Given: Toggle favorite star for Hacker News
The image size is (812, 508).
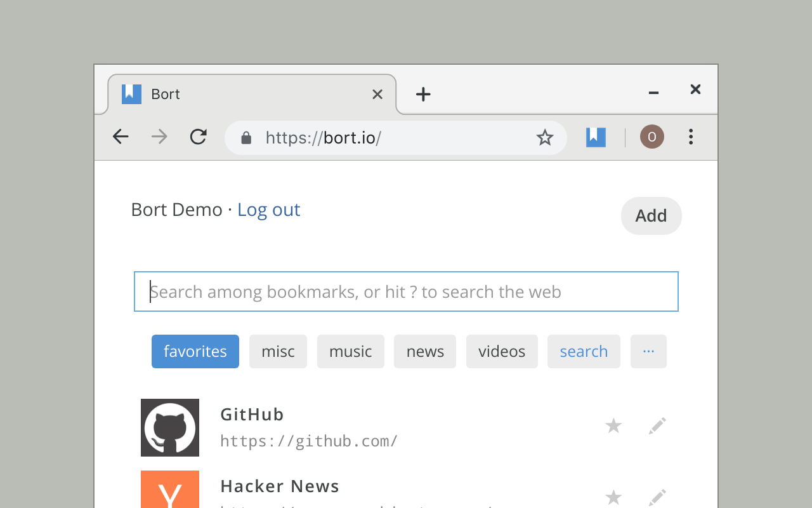Looking at the screenshot, I should pyautogui.click(x=613, y=497).
